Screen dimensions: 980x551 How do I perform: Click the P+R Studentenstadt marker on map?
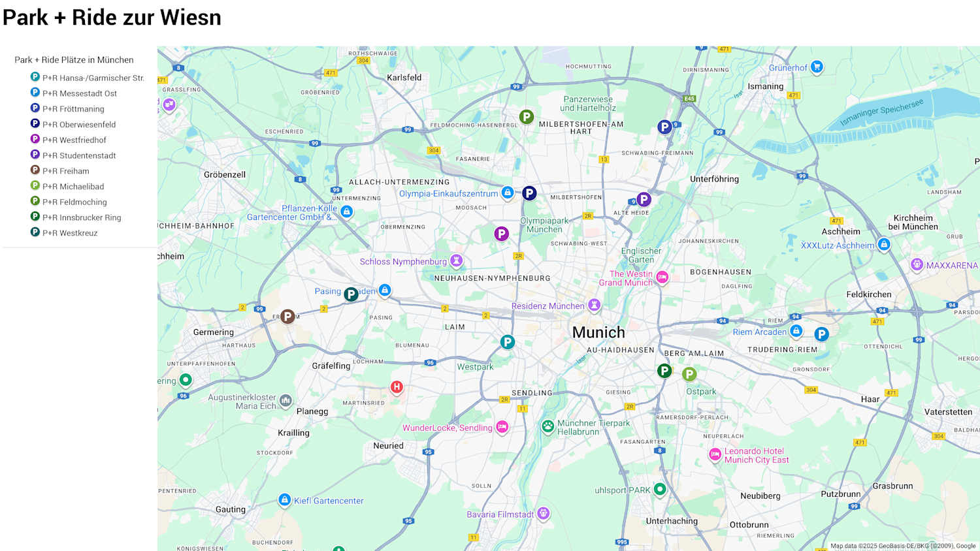coord(644,200)
